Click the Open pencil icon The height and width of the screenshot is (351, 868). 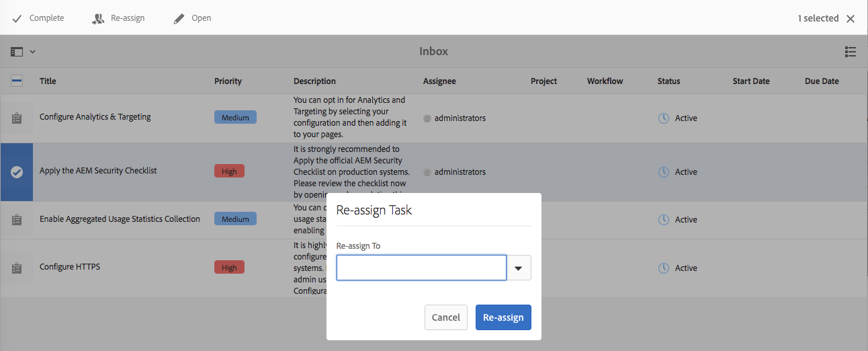click(179, 19)
